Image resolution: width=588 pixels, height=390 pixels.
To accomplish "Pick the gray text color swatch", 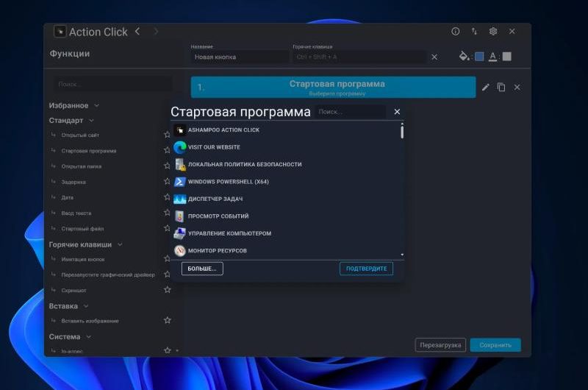I will (x=507, y=57).
